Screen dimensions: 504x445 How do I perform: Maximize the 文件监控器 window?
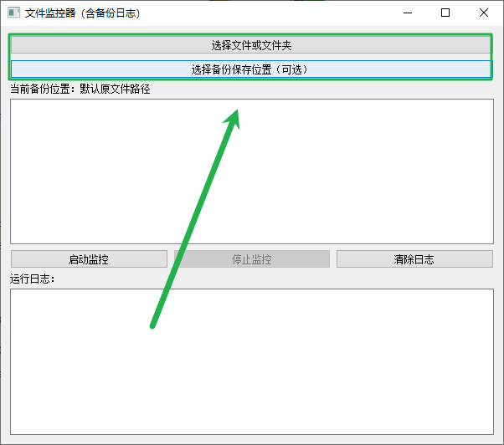tap(445, 13)
